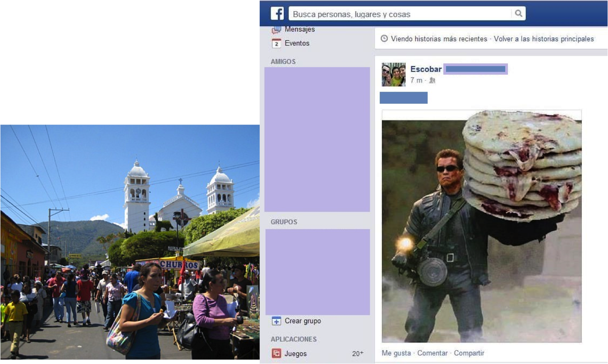Open Eventos in the sidebar
This screenshot has height=364, width=608.
tap(297, 43)
